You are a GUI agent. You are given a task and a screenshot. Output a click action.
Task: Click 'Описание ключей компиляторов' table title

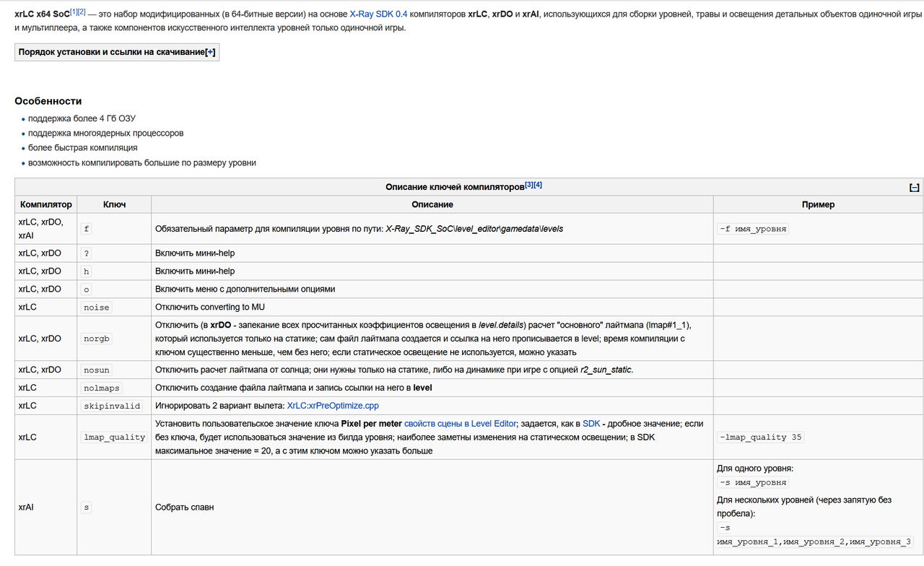455,187
